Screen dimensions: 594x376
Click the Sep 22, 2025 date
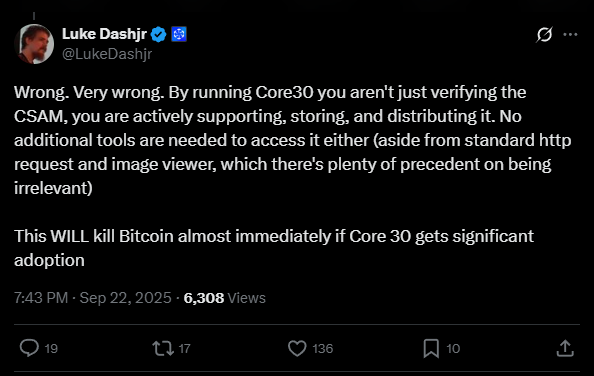(125, 298)
